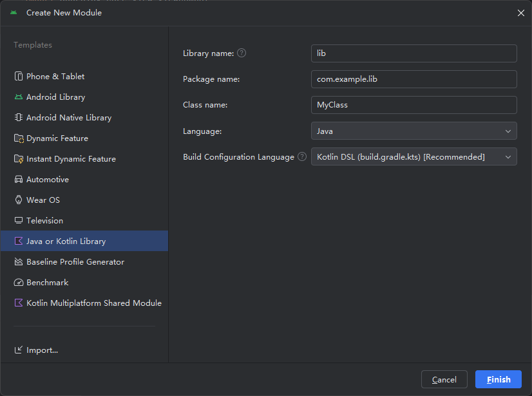Click the Phone & Tablet template icon
Screen dimensions: 532x396
coord(19,77)
